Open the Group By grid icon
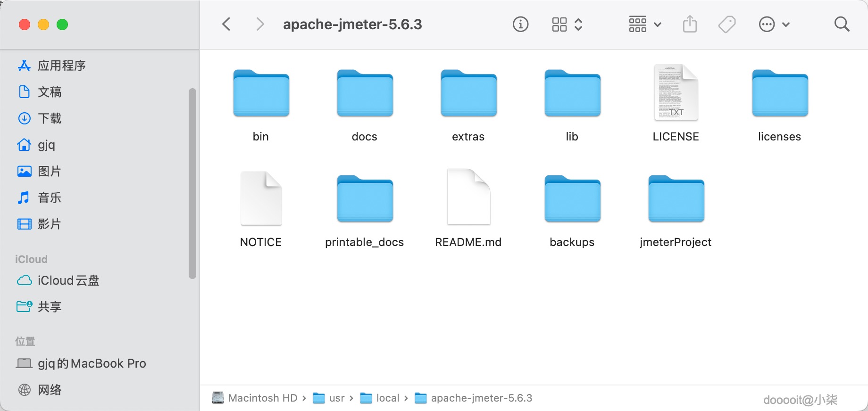The width and height of the screenshot is (868, 411). click(x=637, y=24)
